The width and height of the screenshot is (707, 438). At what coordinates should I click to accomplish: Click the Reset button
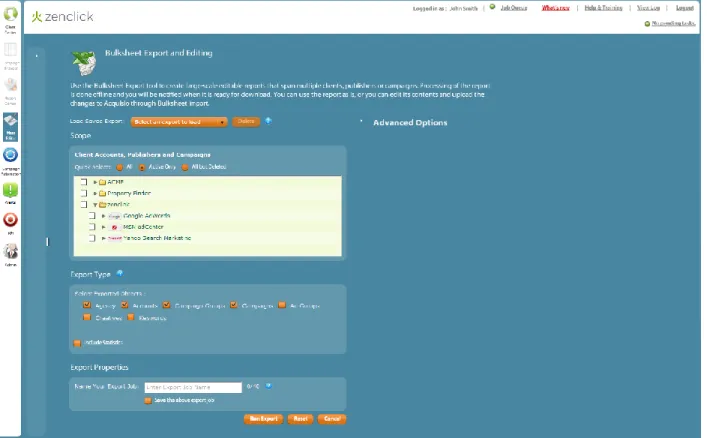click(300, 419)
